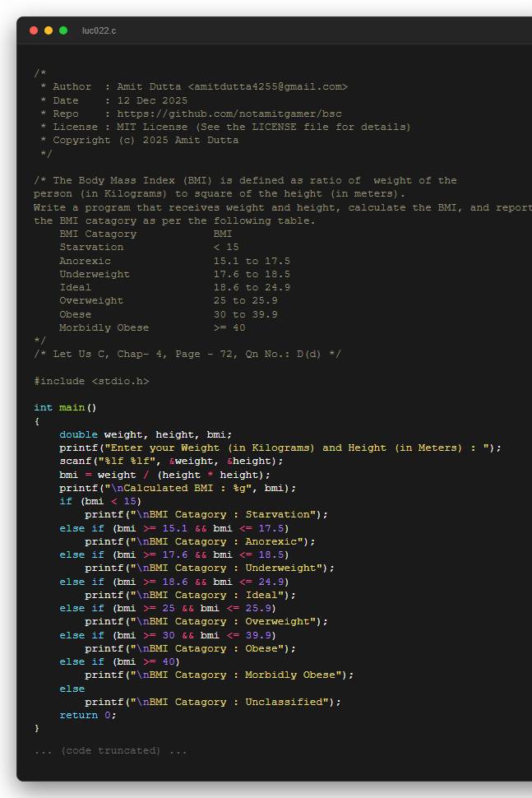Viewport: 532px width, 798px height.
Task: Click the 'Let Us C, Chap- 4' comment
Action: coord(187,354)
